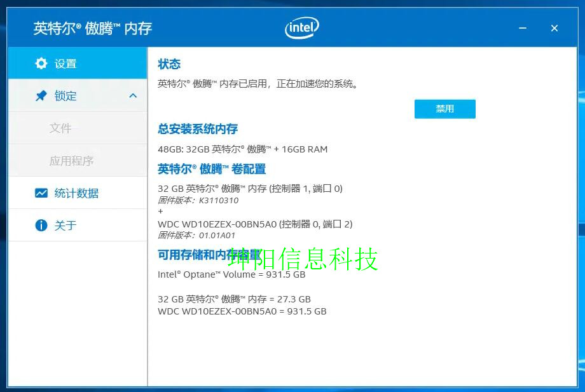The width and height of the screenshot is (585, 392).
Task: Close the Optane memory window
Action: [x=554, y=28]
